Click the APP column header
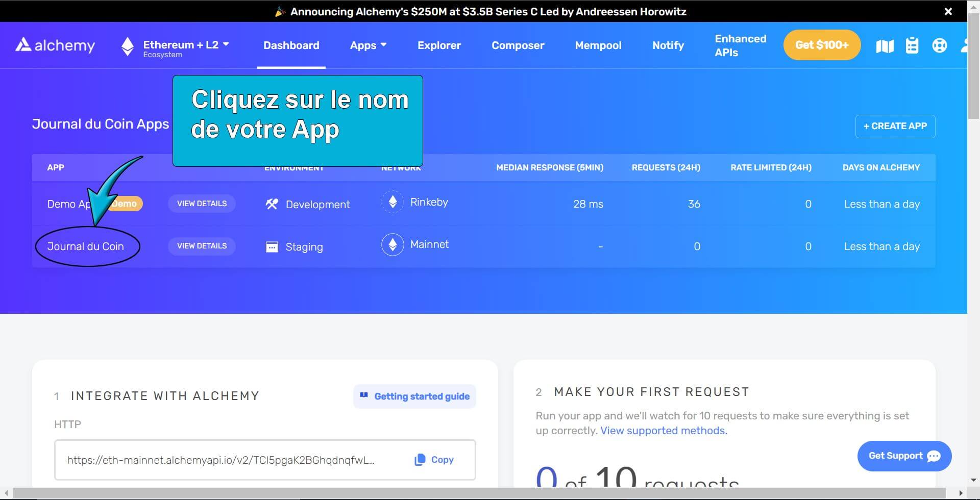Viewport: 980px width, 500px height. coord(56,167)
